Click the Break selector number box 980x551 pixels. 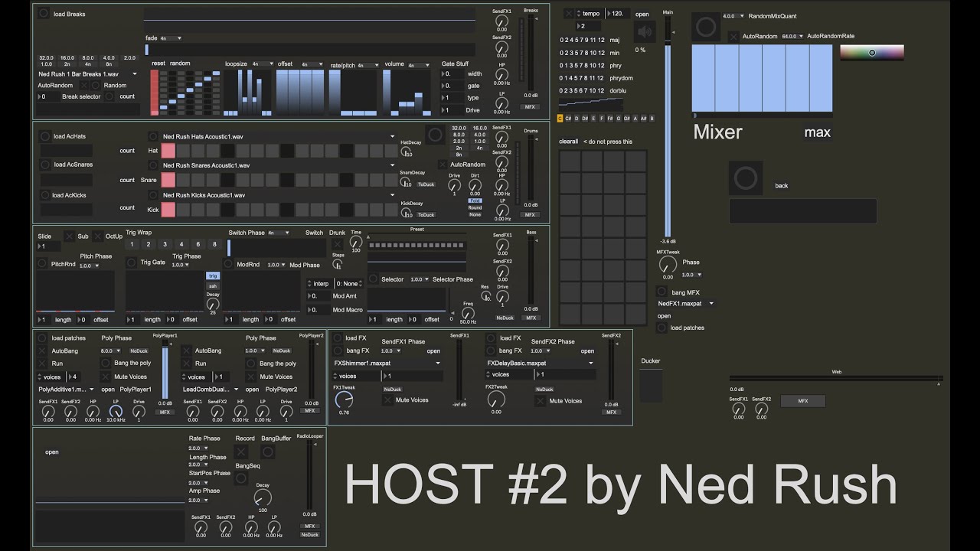[x=47, y=97]
